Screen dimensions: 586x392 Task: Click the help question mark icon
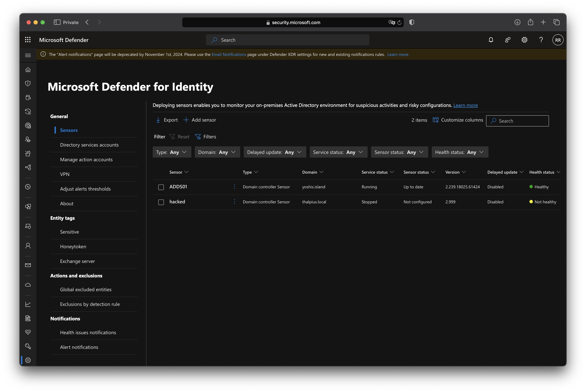[541, 40]
